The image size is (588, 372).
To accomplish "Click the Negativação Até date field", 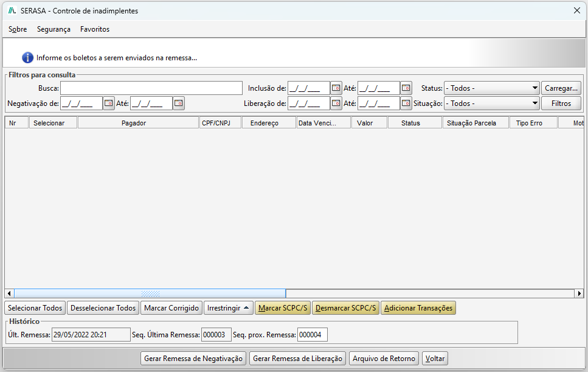I will tap(151, 104).
